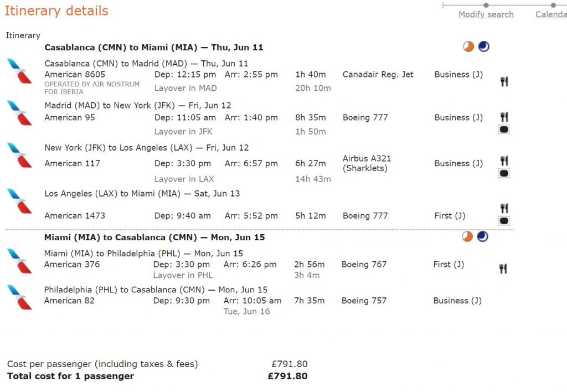Click orange daytime icon for Miami to Casablanca
The image size is (567, 392).
(x=467, y=236)
